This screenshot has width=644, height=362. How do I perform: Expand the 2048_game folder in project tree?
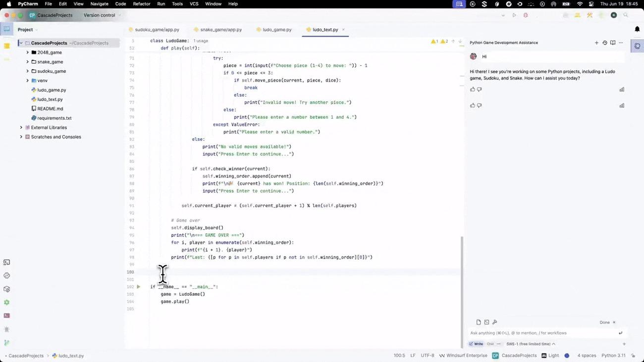click(x=28, y=52)
